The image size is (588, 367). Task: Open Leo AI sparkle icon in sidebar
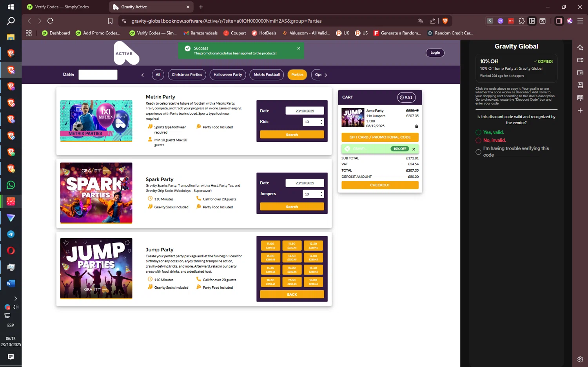pyautogui.click(x=580, y=47)
